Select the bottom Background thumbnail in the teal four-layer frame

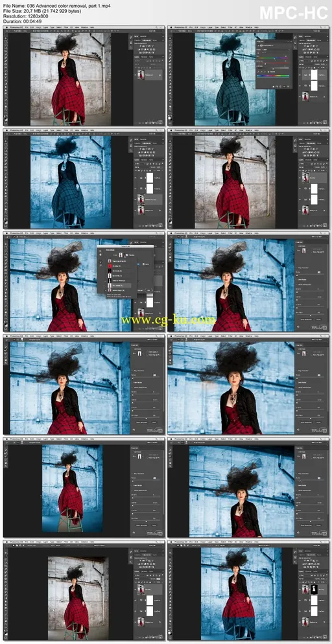(x=141, y=211)
